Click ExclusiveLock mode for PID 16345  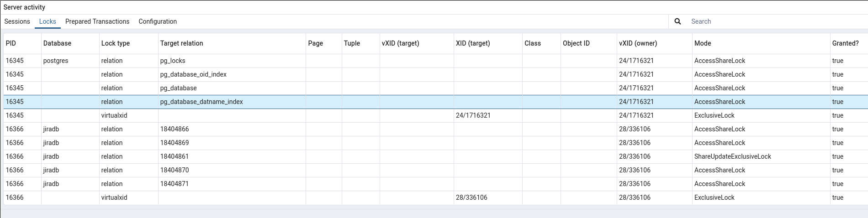[761, 115]
